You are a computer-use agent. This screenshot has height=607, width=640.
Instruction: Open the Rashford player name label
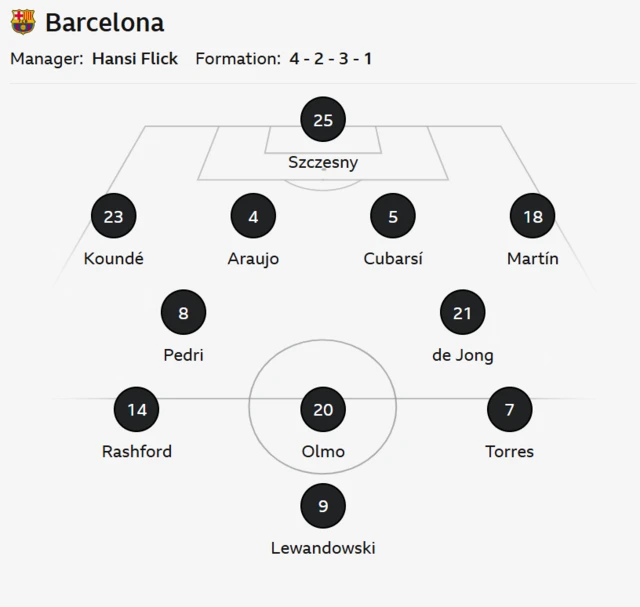137,452
